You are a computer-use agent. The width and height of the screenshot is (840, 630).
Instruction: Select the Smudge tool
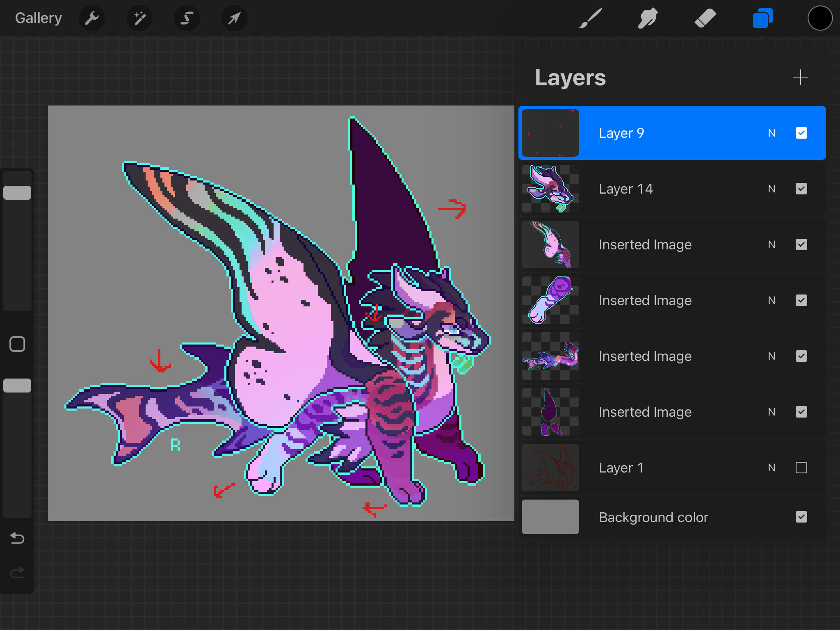tap(648, 18)
